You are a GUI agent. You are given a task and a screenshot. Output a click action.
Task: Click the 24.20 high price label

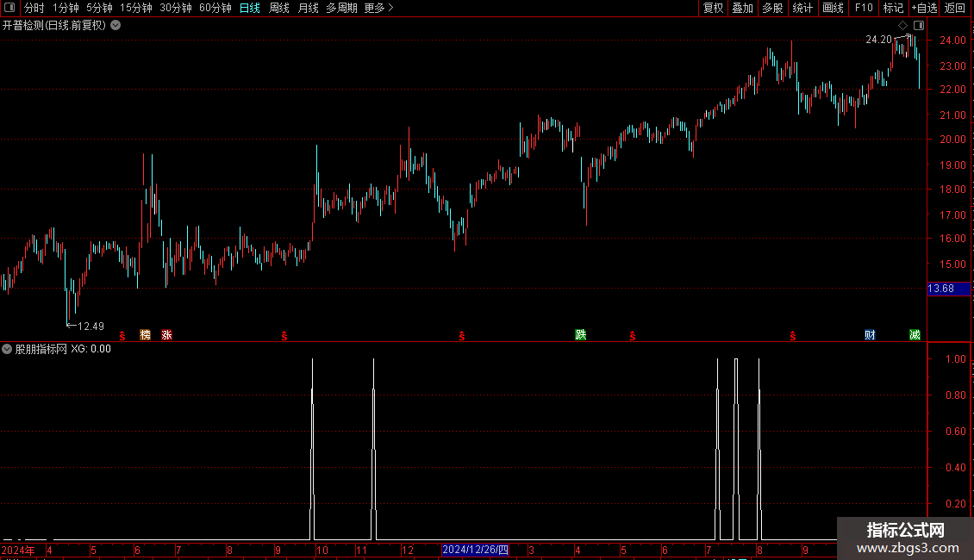pyautogui.click(x=878, y=40)
